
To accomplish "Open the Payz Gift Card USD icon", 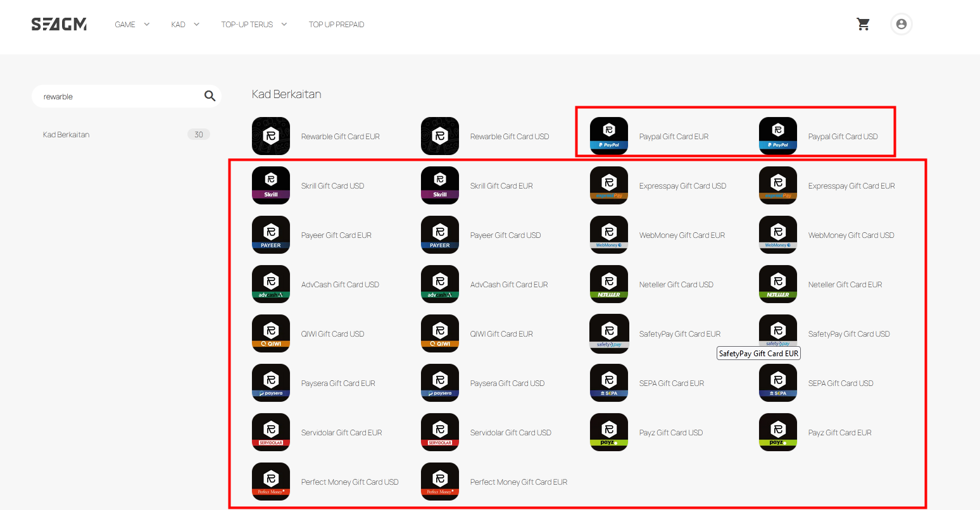I will pos(609,432).
